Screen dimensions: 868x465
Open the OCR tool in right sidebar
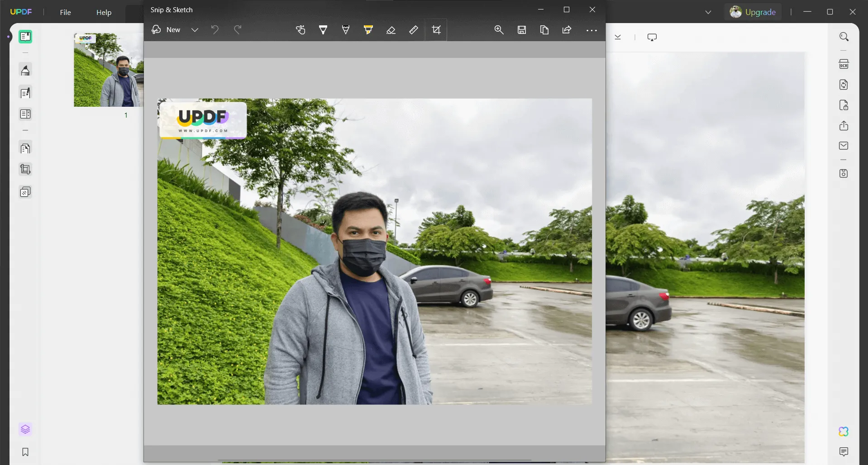click(844, 64)
